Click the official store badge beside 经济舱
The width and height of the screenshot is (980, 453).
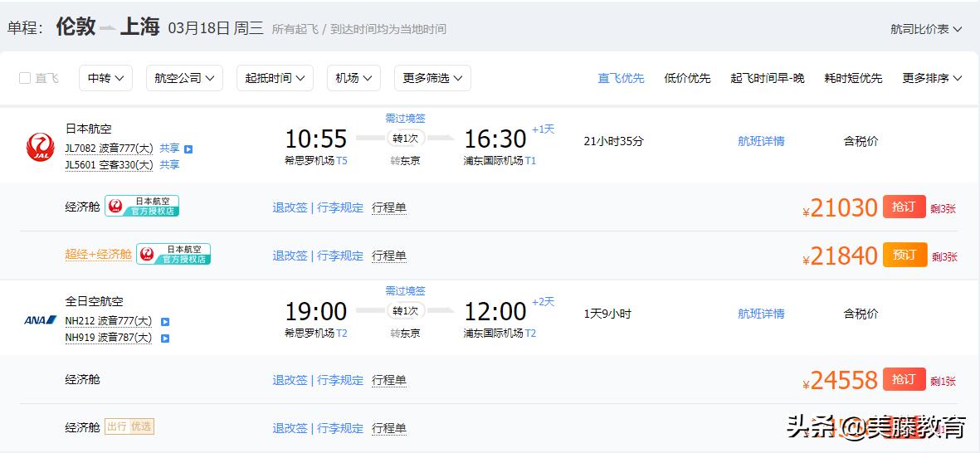142,207
